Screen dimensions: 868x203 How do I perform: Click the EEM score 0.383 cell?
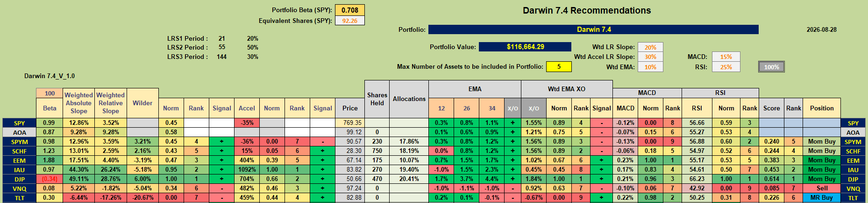point(772,160)
